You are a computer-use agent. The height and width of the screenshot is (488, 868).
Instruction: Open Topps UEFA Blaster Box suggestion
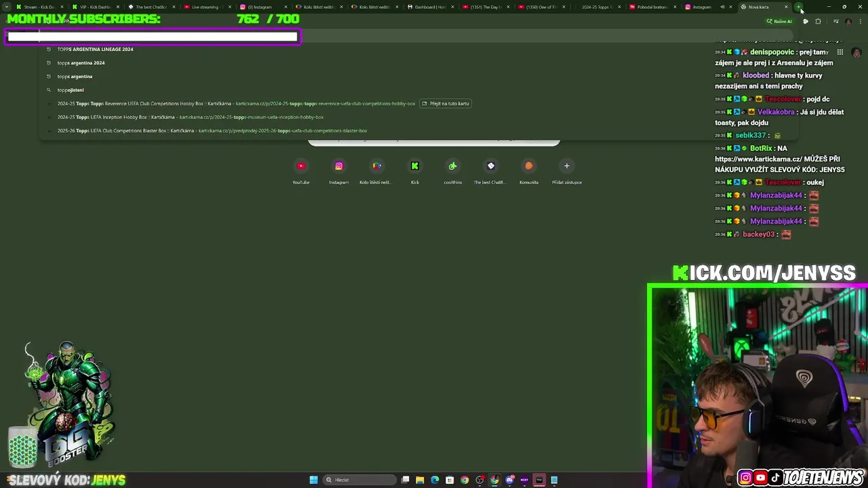coord(418,131)
